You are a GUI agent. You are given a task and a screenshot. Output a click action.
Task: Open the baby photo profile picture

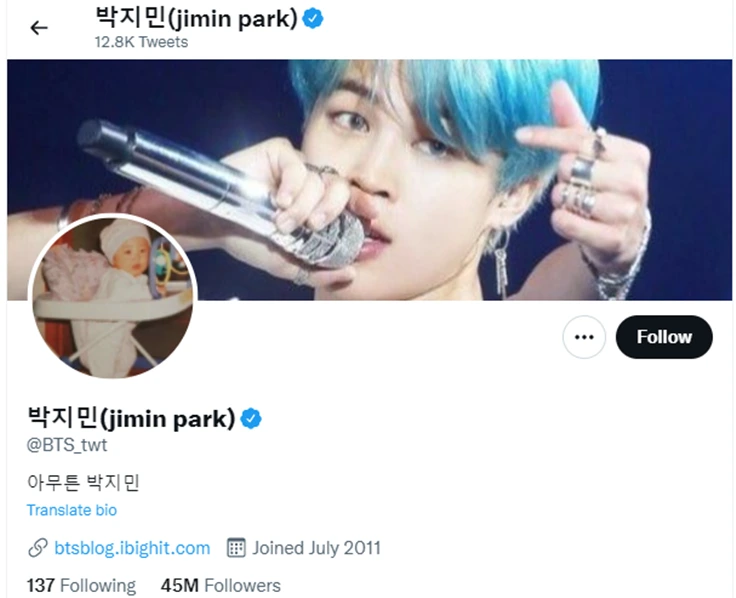(x=113, y=297)
